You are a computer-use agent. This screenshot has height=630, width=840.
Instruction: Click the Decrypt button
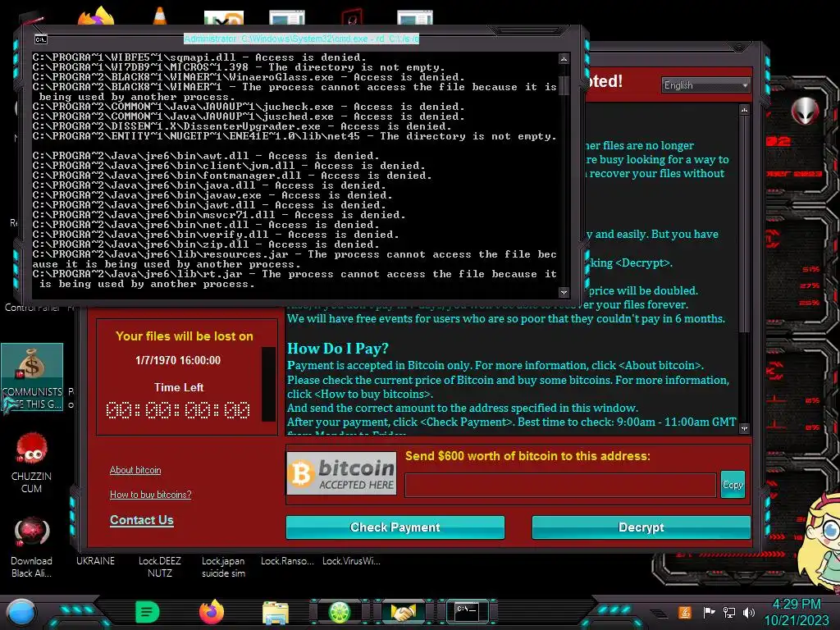pos(641,527)
